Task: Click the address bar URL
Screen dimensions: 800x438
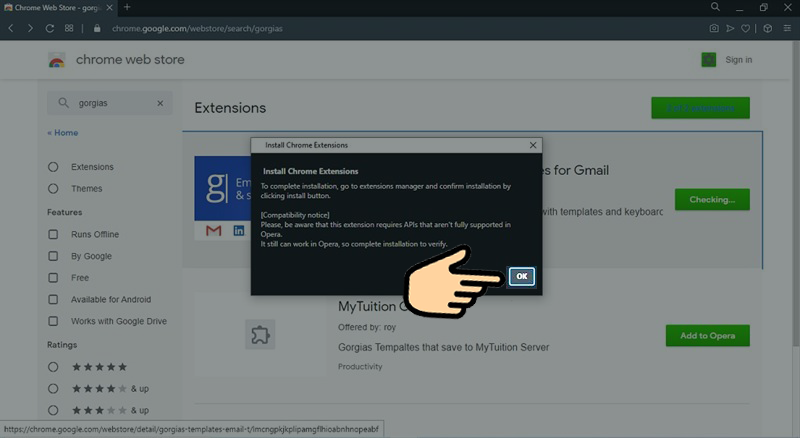Action: point(197,29)
